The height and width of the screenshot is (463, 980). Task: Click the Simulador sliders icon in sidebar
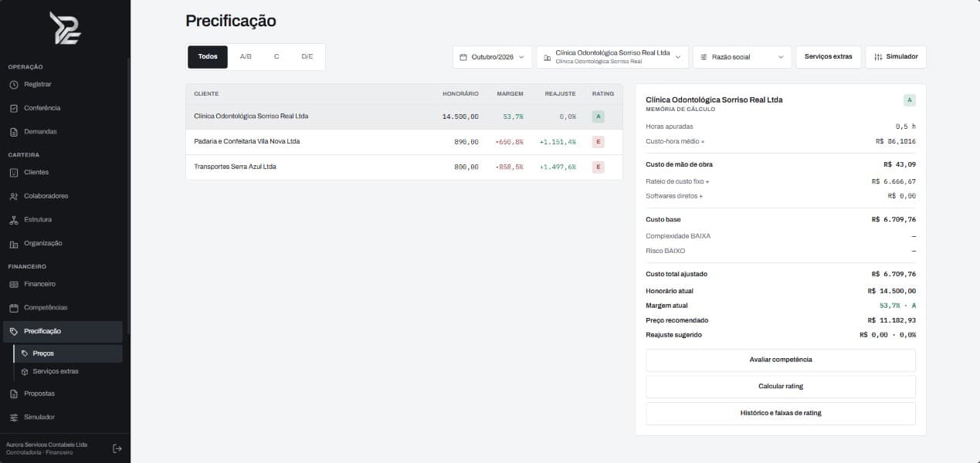(x=14, y=417)
